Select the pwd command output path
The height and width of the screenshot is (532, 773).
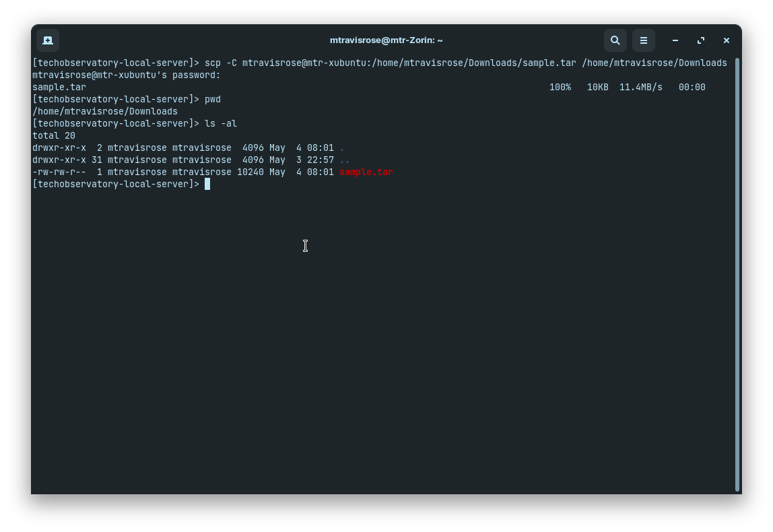click(104, 111)
